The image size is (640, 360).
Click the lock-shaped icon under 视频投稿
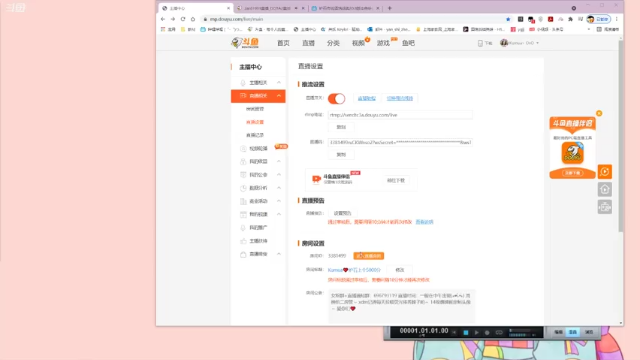click(243, 162)
